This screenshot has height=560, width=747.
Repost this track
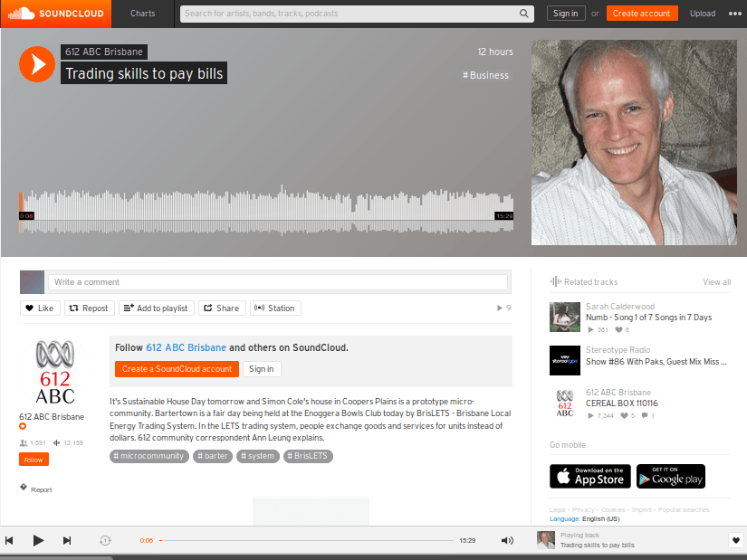[x=89, y=308]
